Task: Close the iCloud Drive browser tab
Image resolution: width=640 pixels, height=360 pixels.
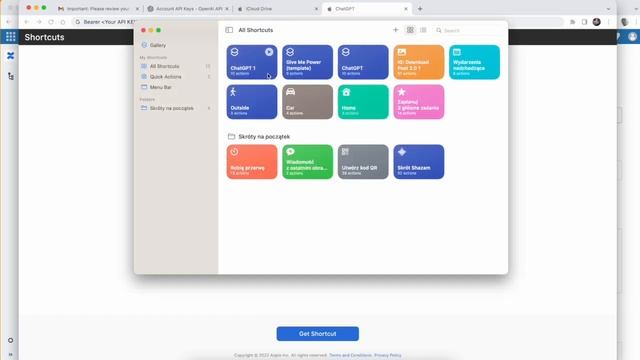Action: (x=316, y=9)
